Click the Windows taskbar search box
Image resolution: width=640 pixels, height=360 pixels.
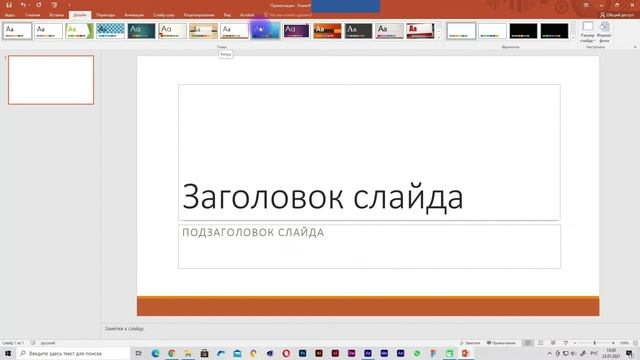tap(73, 353)
